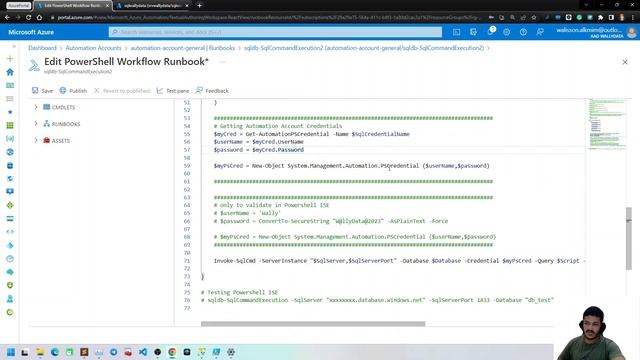This screenshot has height=360, width=640.
Task: Open the browser Extensions puzzle icon
Action: coord(600,18)
